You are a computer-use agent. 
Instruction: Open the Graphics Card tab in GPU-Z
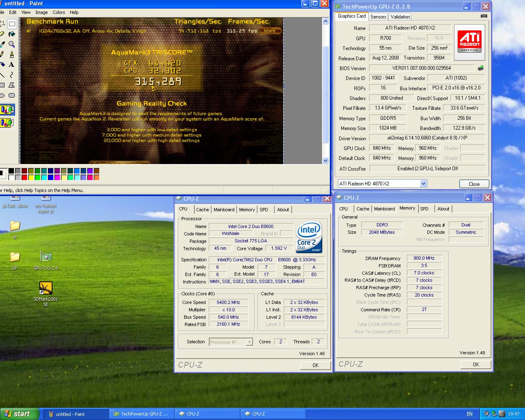[x=352, y=16]
